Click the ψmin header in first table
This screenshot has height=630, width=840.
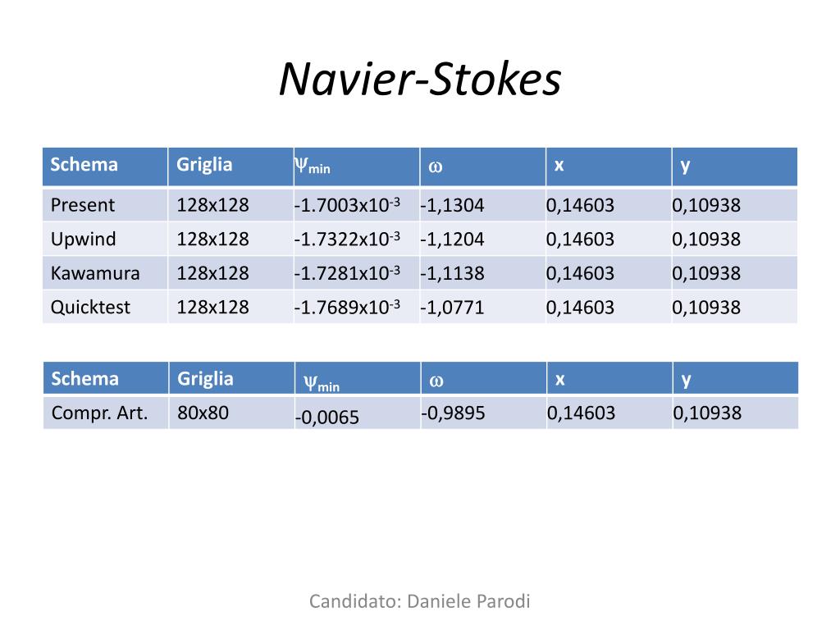coord(313,166)
